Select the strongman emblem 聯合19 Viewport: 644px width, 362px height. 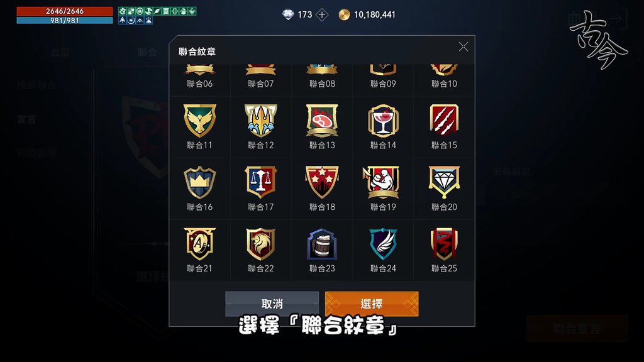pos(382,182)
